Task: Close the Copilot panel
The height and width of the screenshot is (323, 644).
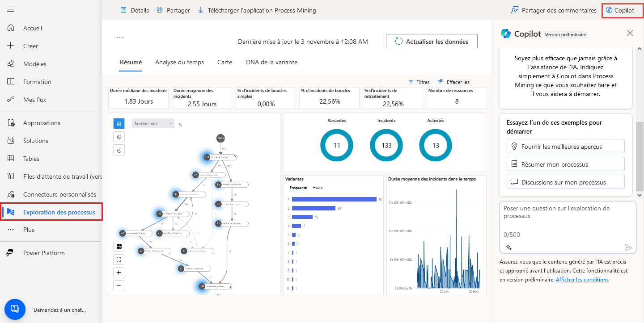Action: tap(630, 33)
